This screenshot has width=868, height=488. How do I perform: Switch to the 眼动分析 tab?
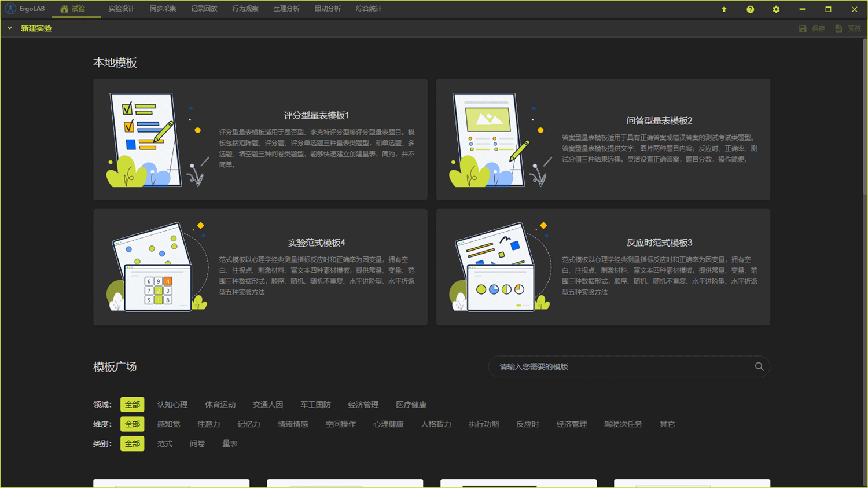(x=328, y=9)
